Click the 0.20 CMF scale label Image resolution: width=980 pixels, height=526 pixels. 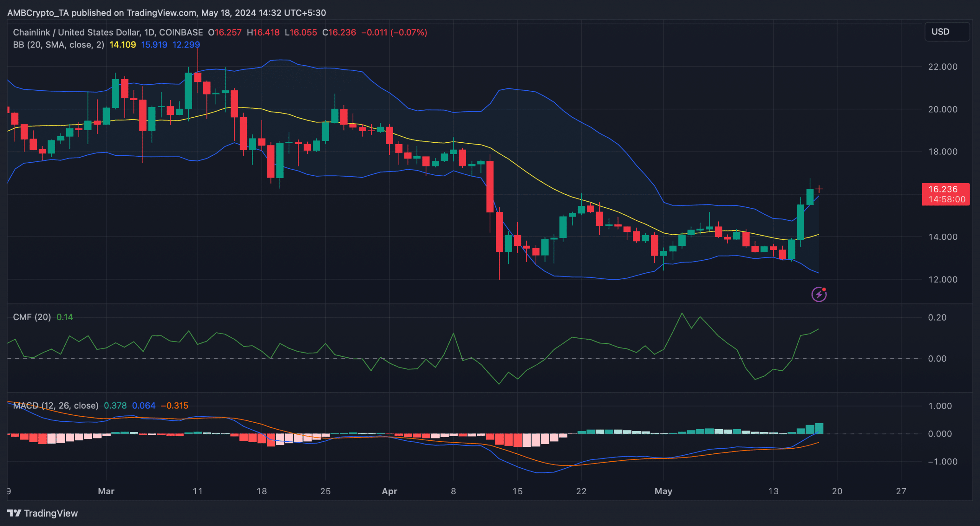point(937,318)
